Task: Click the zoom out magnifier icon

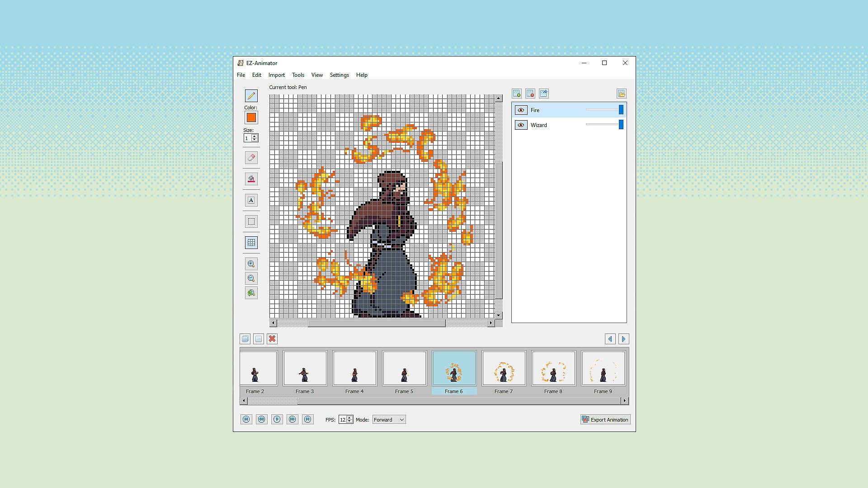Action: [251, 278]
